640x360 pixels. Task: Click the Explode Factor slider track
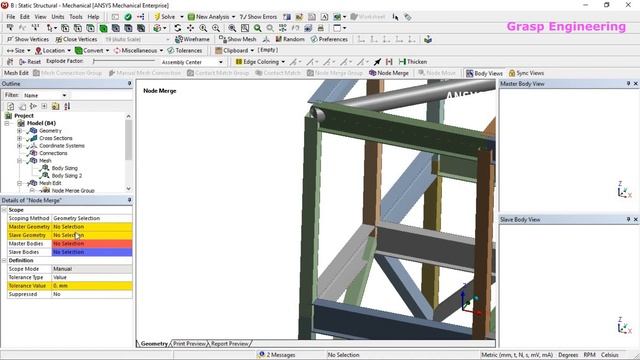coord(124,61)
